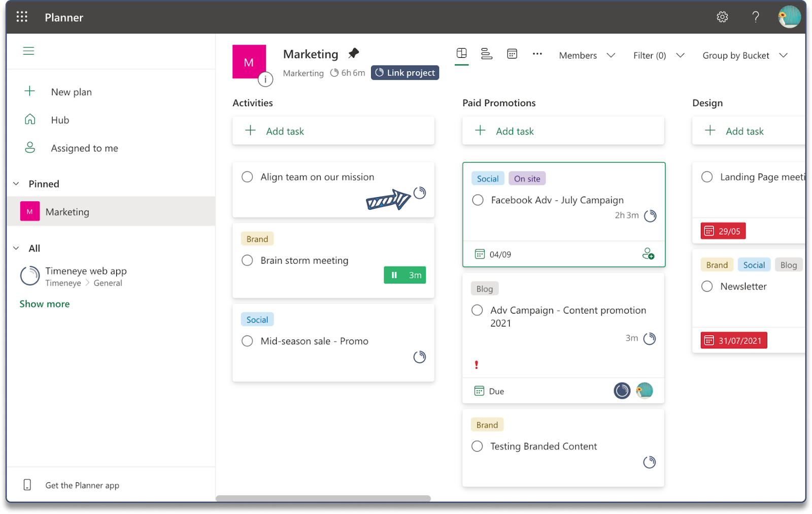812x514 pixels.
Task: Mark Brain storm meeting complete
Action: (247, 260)
